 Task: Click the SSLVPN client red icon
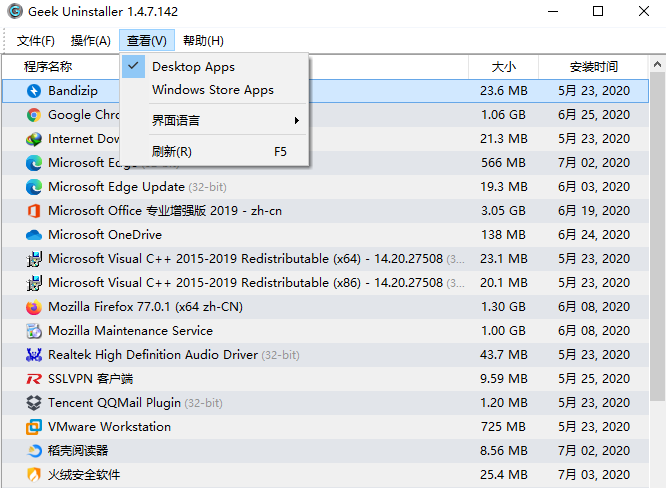34,379
